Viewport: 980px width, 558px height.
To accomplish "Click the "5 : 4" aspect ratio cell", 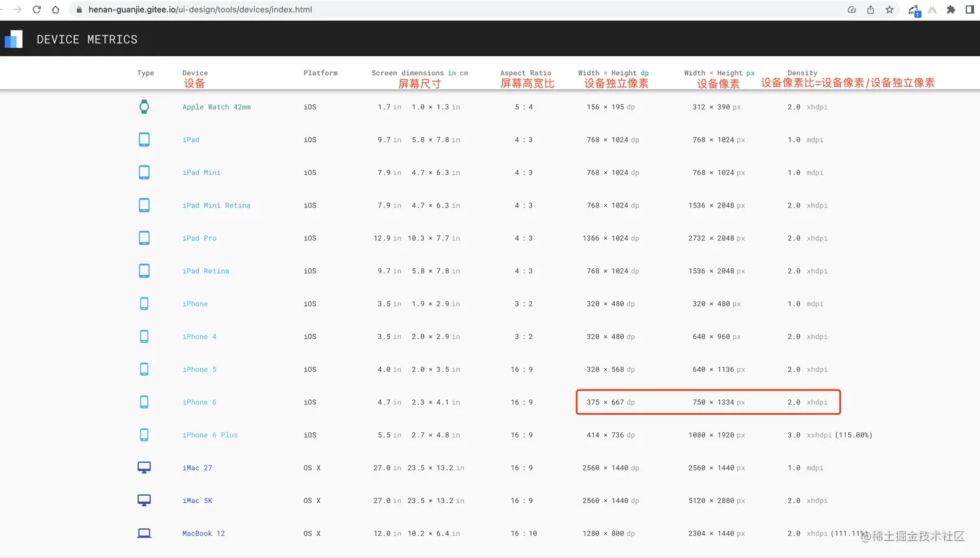I will pos(524,107).
